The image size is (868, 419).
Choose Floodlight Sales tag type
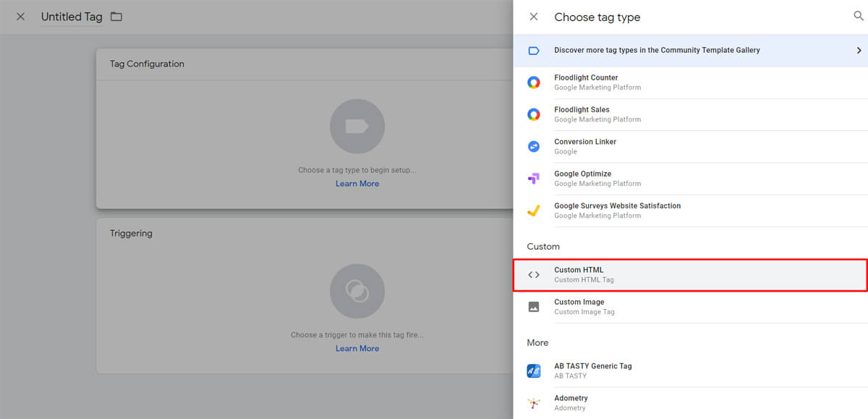coord(691,114)
